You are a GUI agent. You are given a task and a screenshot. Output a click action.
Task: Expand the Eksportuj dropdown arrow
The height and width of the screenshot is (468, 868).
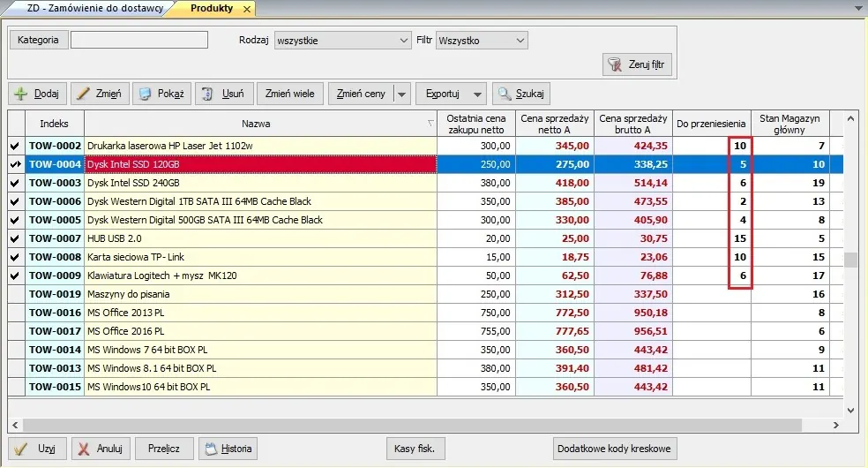coord(477,94)
